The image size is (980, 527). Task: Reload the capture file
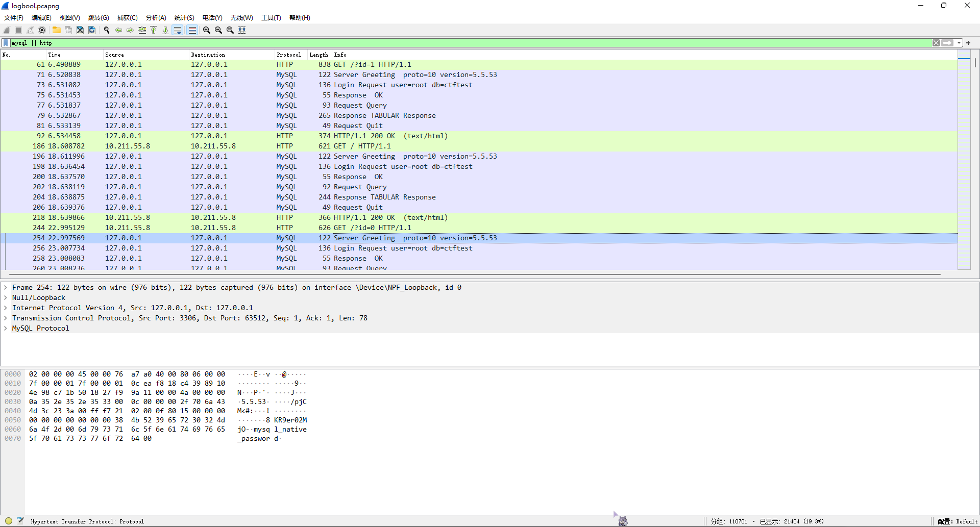click(92, 30)
